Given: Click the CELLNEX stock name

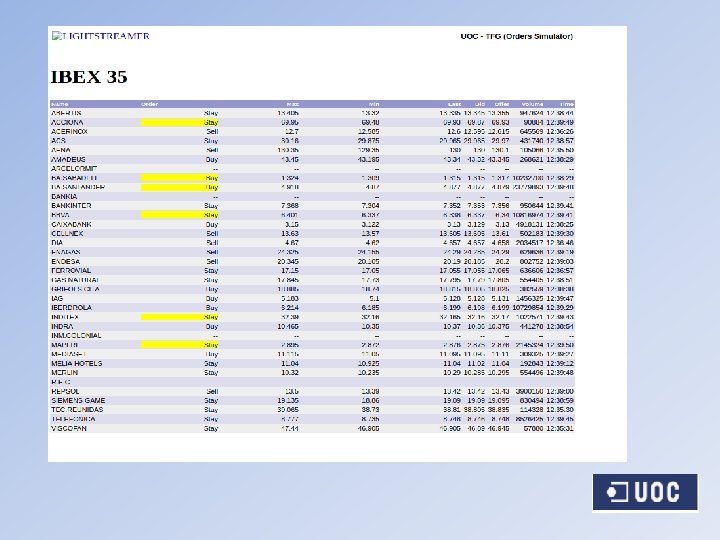Looking at the screenshot, I should click(x=67, y=234).
